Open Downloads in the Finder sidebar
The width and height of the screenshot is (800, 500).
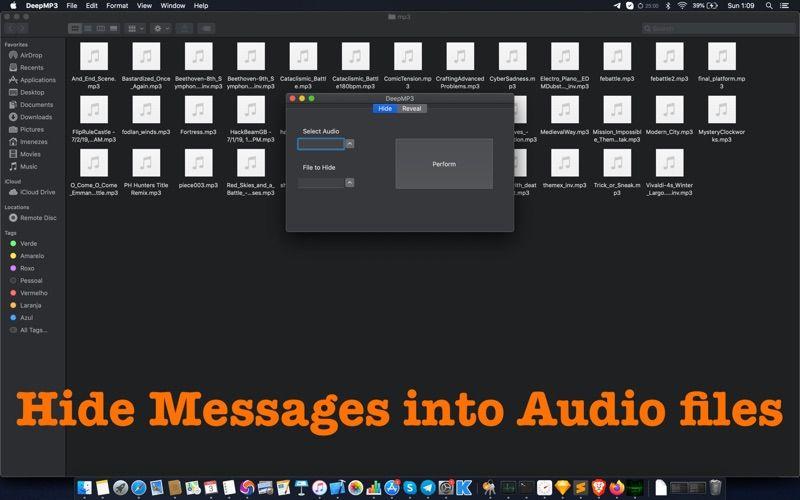(x=36, y=117)
